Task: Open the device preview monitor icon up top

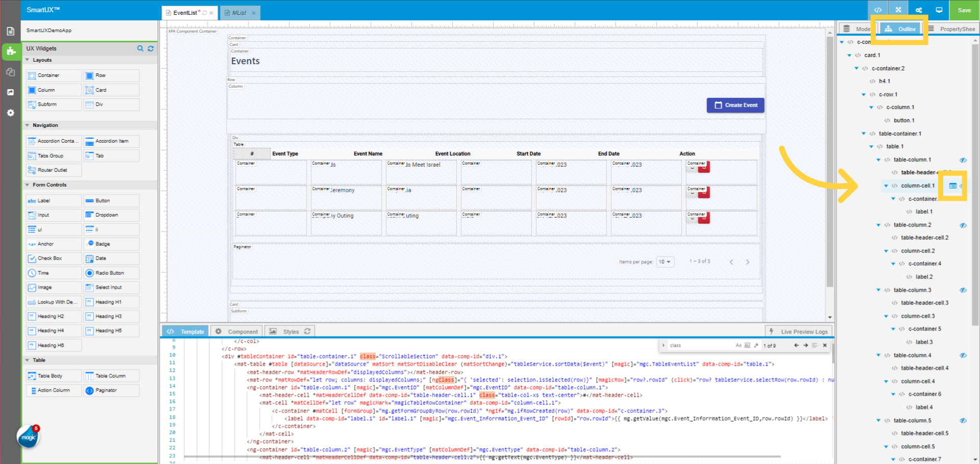Action: 939,10
